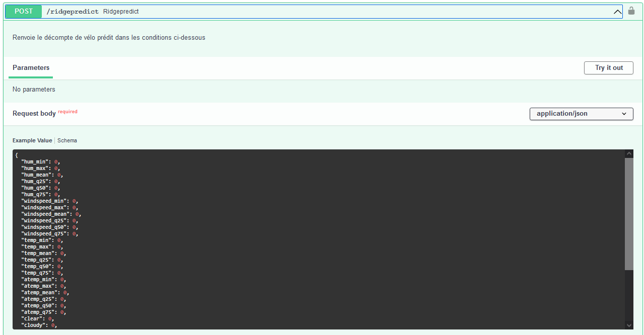Click the "hum_q25" key text

coord(35,182)
